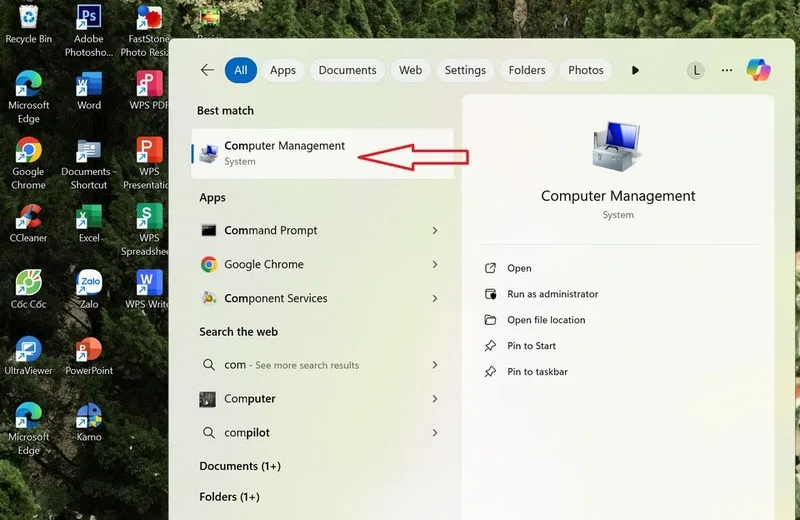Open WPS Writer desktop shortcut
800x520 pixels.
(x=147, y=289)
